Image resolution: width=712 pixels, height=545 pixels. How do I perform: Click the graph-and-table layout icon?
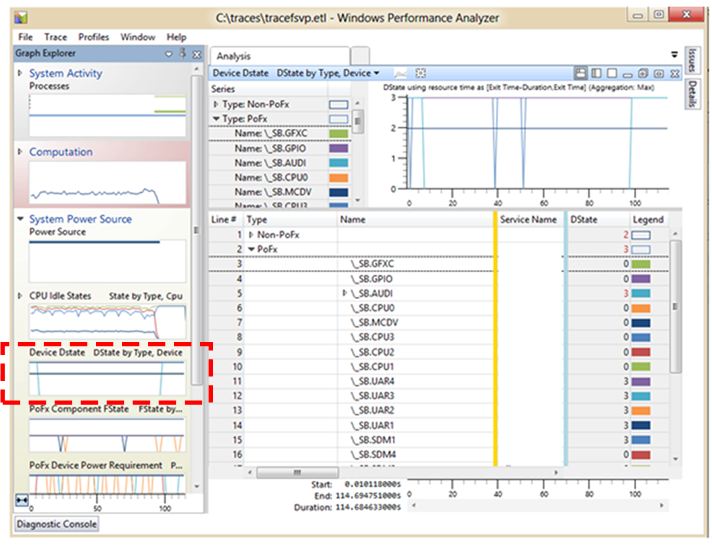point(582,73)
